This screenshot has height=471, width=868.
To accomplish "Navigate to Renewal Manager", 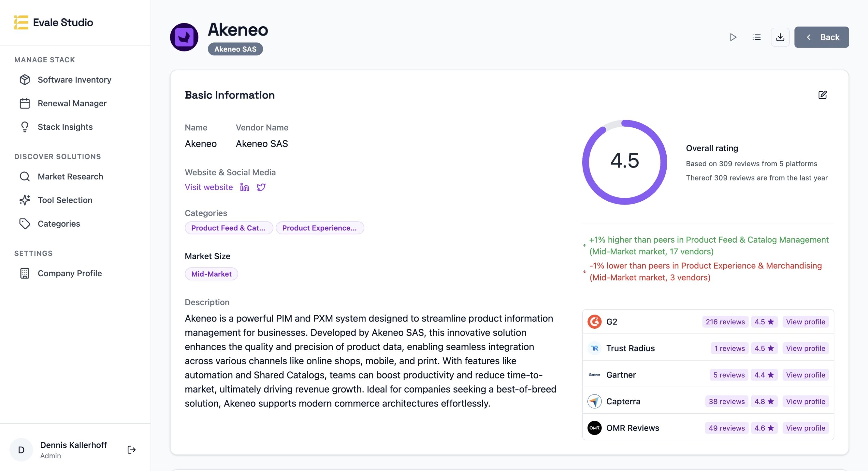I will coord(72,103).
